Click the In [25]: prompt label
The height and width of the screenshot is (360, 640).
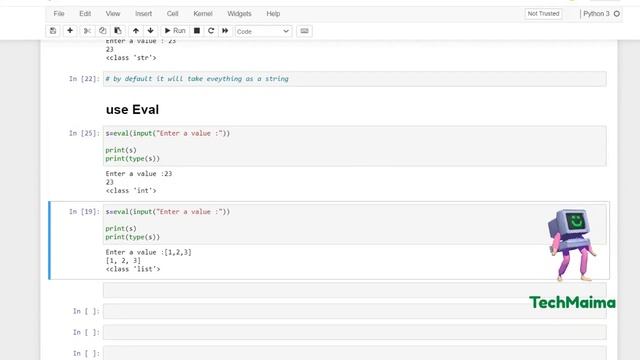[x=84, y=133]
